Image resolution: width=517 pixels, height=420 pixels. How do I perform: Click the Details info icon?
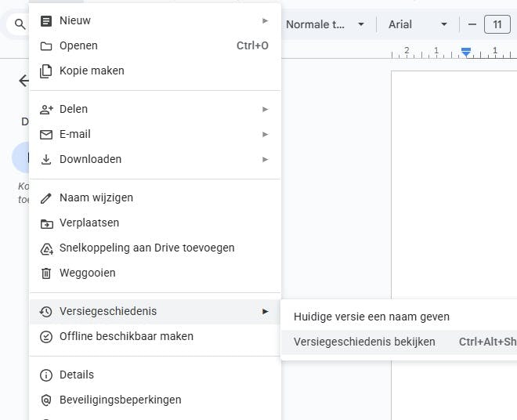[x=46, y=375]
